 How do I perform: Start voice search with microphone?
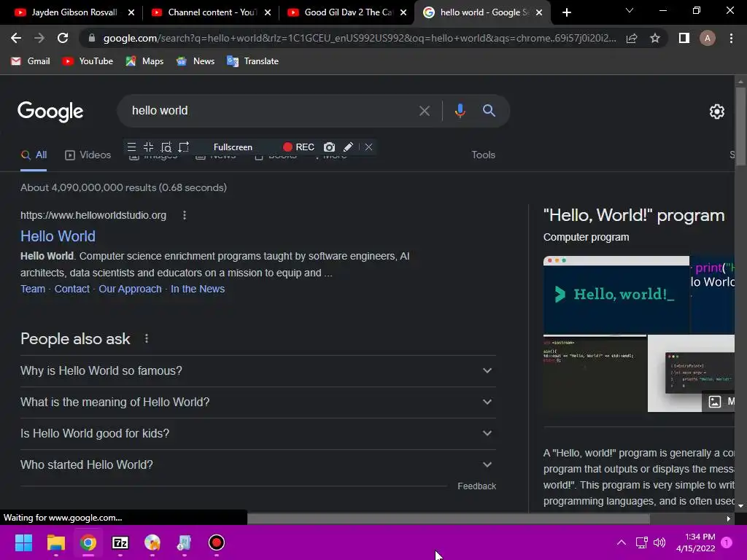460,111
